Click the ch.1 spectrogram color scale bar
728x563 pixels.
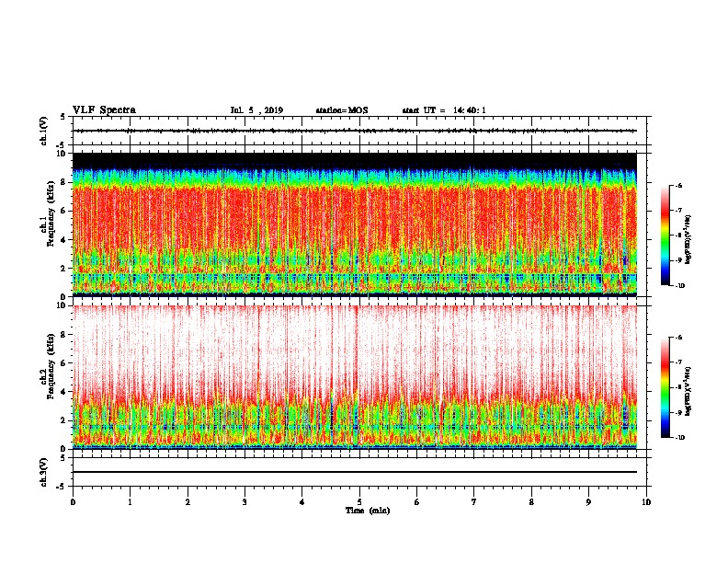click(665, 236)
